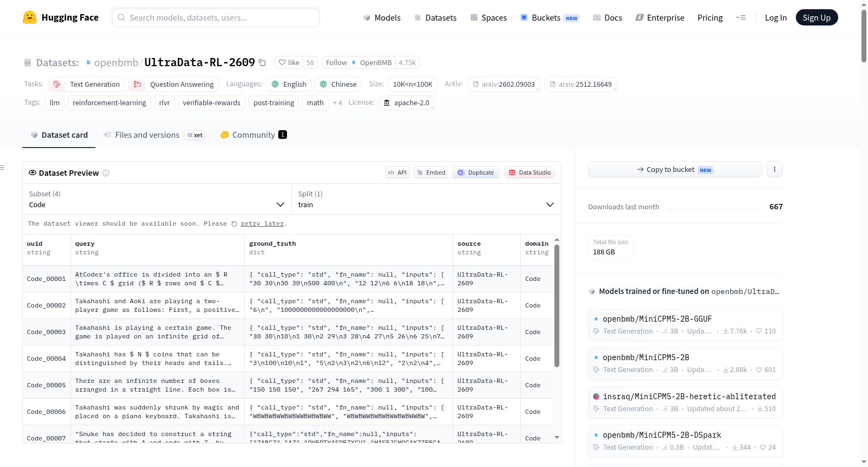Open insraq/MiniCPM5-2B-heretic-abliterated model card
This screenshot has height=467, width=868.
(x=685, y=402)
